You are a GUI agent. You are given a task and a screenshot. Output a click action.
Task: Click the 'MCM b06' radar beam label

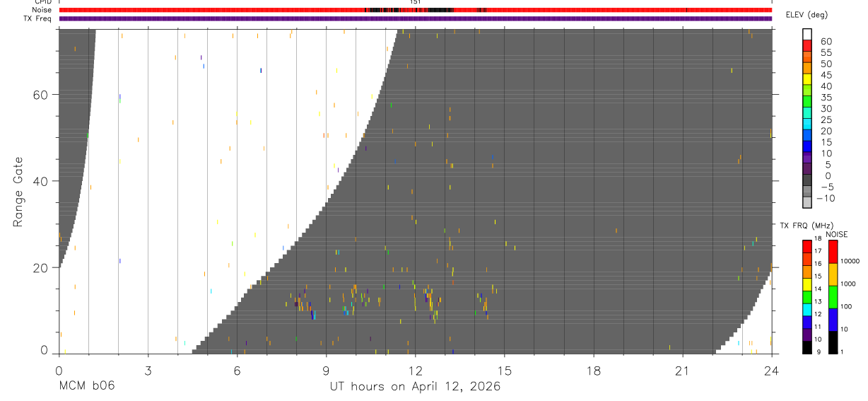click(x=86, y=386)
